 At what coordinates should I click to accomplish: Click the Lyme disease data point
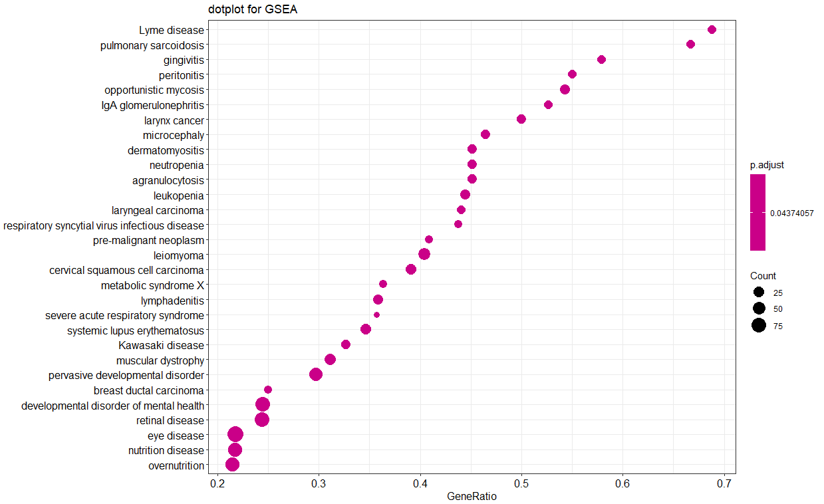(x=712, y=29)
